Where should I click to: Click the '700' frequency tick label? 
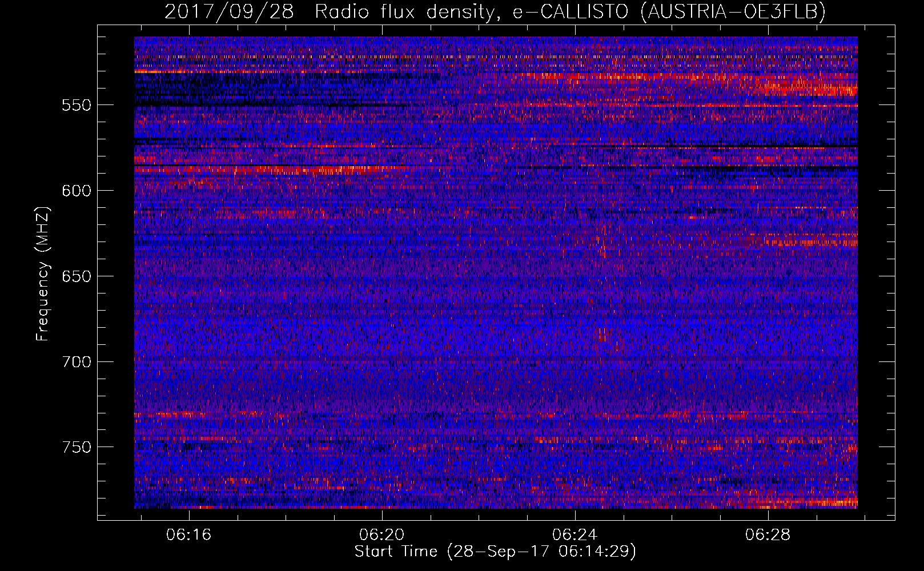pos(77,362)
